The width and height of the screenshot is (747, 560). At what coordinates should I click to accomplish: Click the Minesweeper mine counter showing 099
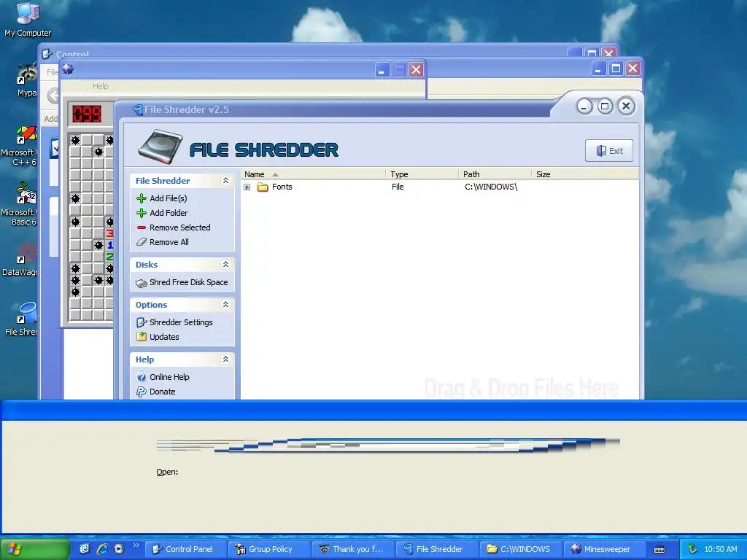pyautogui.click(x=87, y=114)
